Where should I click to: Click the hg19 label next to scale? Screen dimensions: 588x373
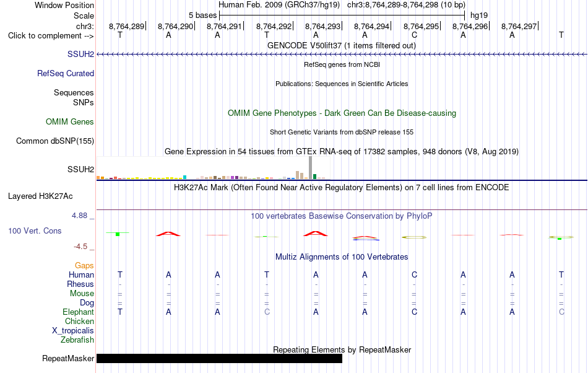coord(479,15)
